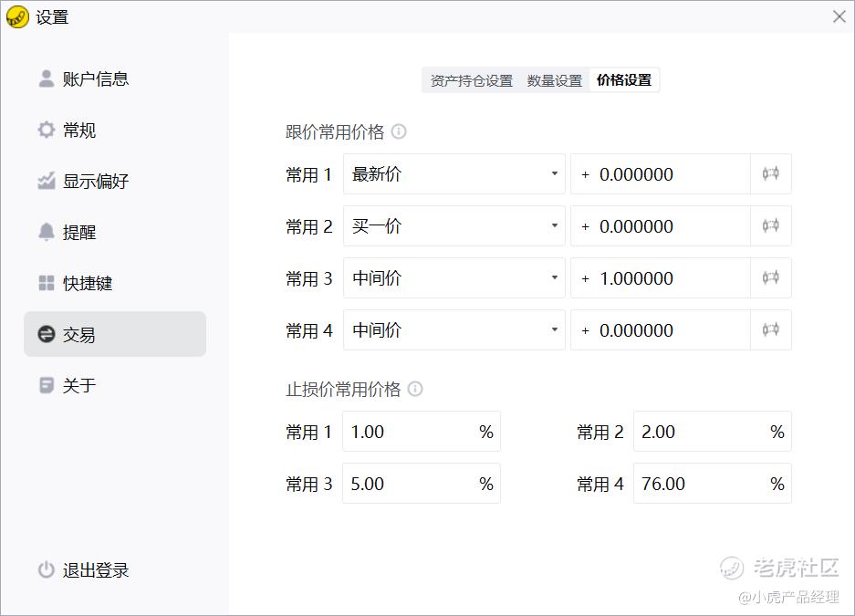
Task: Click the 常用 1 stop-loss percent field
Action: click(x=411, y=432)
